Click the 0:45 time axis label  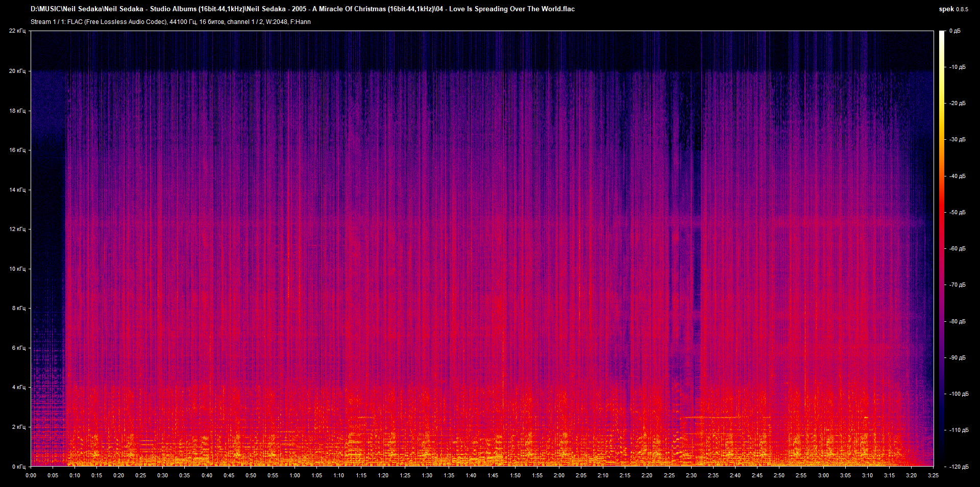point(229,475)
